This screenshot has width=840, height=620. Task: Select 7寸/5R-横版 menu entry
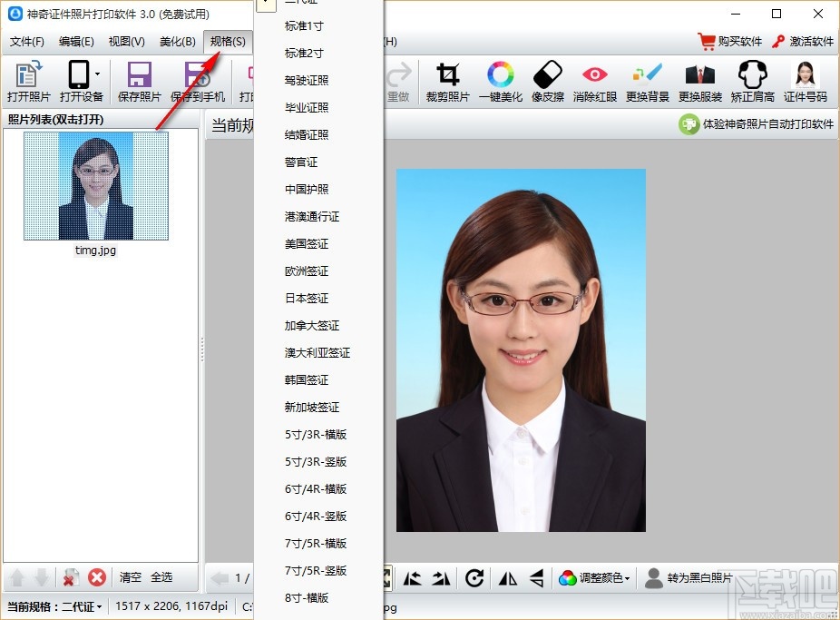tap(318, 544)
